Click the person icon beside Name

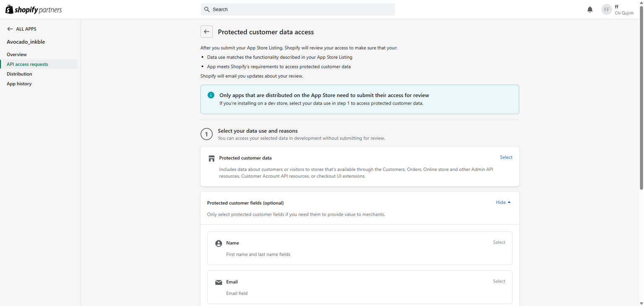tap(218, 243)
